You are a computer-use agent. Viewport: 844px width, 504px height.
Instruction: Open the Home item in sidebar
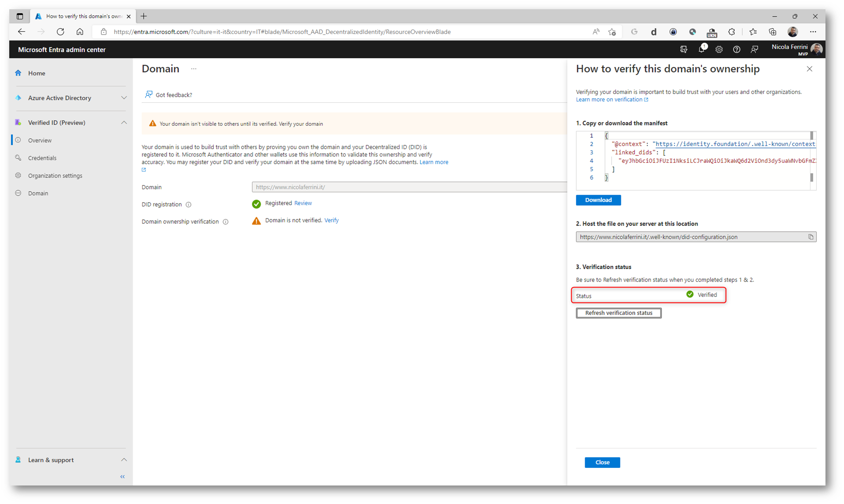37,73
